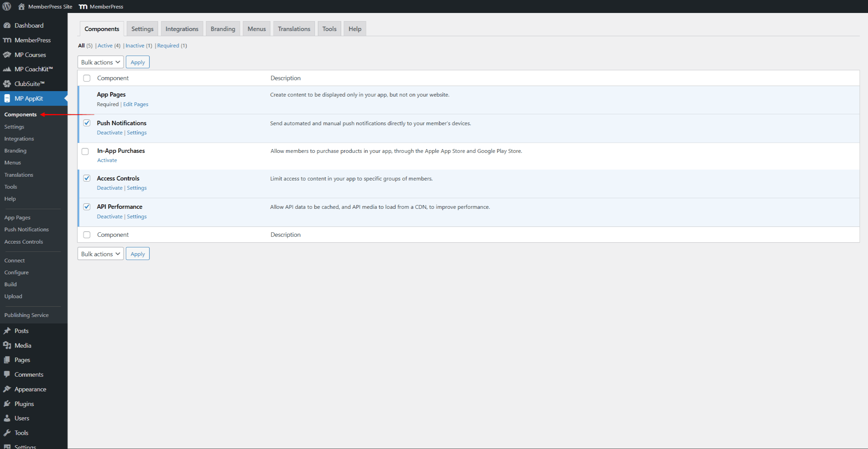Open the top Bulk actions dropdown

coord(100,62)
